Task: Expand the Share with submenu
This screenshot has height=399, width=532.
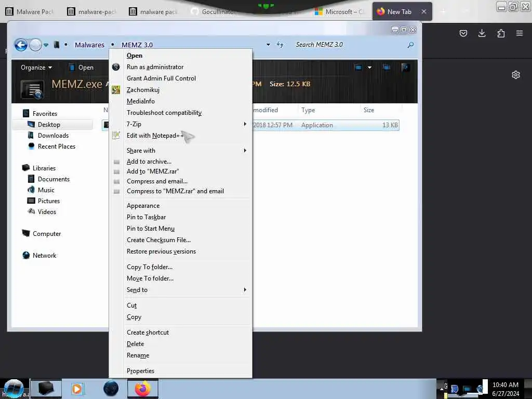Action: click(x=180, y=151)
